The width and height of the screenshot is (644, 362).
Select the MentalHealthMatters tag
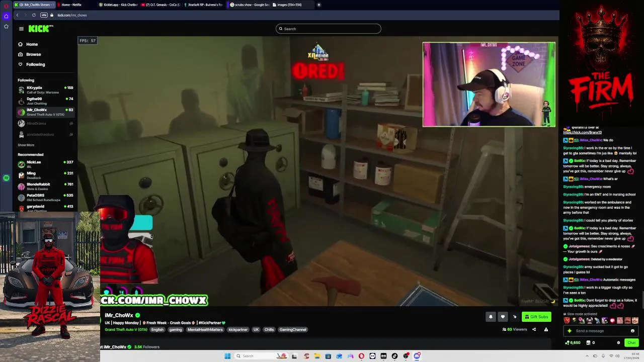tap(205, 329)
